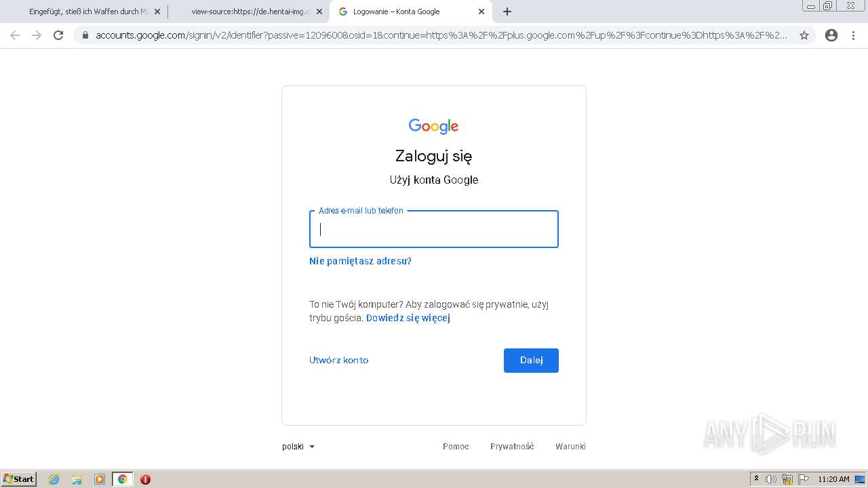Open the 'Pomoc' help link
Screen dimensions: 868x488
(x=456, y=447)
